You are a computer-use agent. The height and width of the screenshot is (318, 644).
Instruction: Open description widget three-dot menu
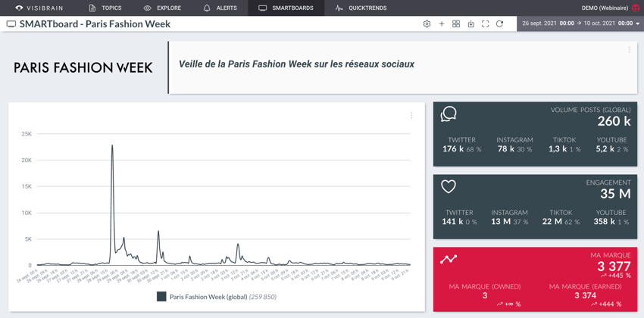pos(629,50)
